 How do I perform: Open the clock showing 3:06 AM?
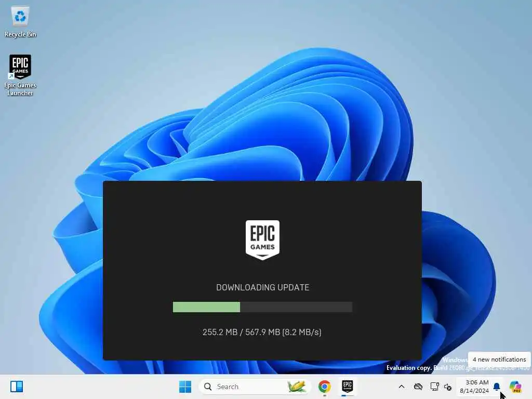[x=474, y=387]
